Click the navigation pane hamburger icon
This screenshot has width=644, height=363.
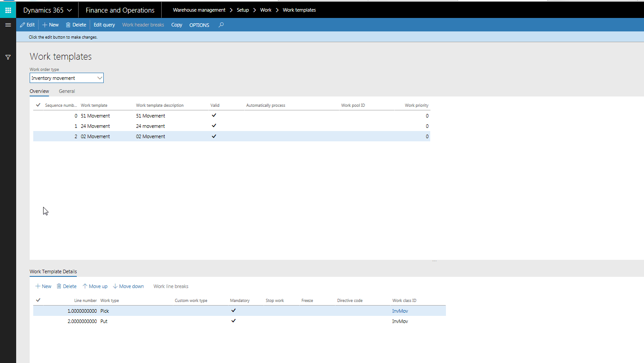[8, 25]
